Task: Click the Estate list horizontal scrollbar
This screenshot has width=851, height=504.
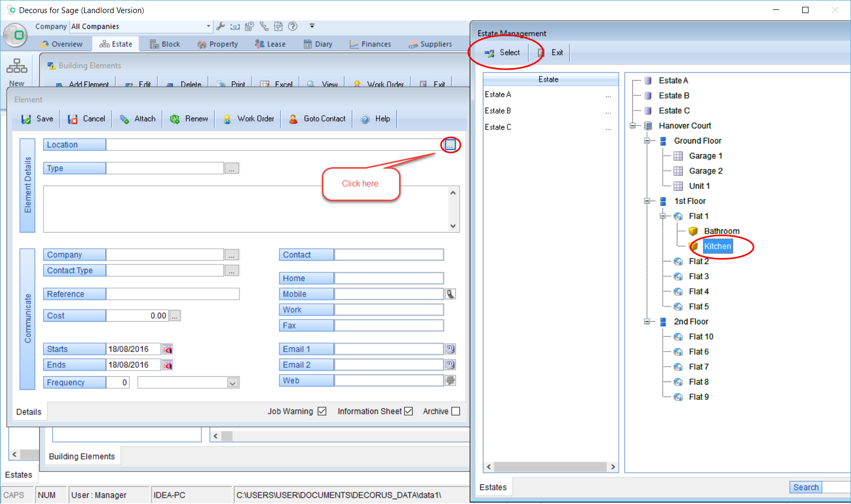Action: (x=551, y=467)
